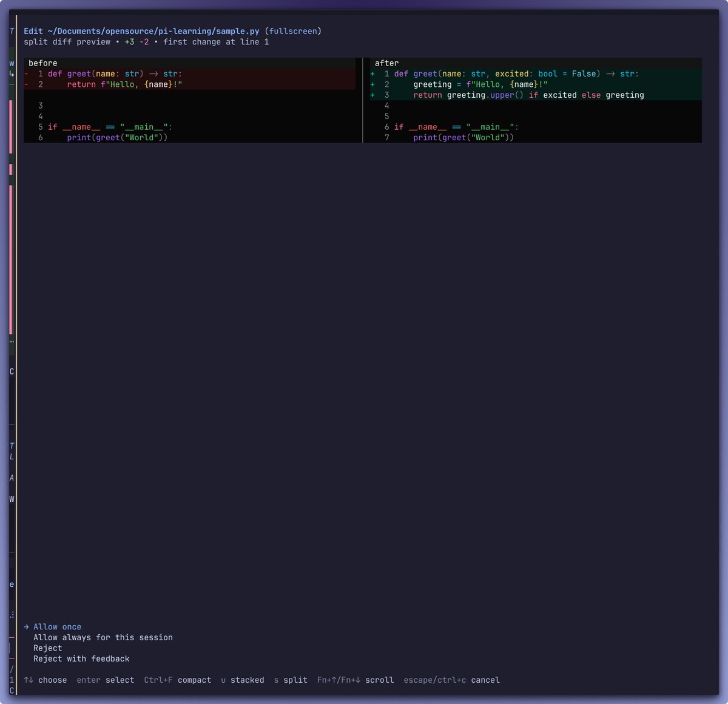Click added line with "excited: bool = False"
This screenshot has height=704, width=728.
pos(536,73)
